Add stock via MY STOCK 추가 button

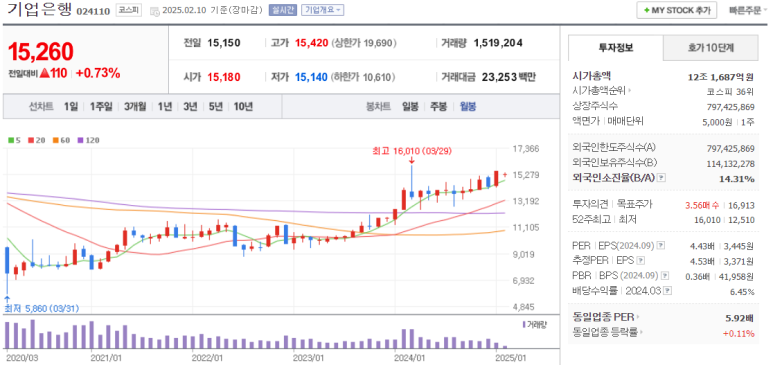click(676, 10)
